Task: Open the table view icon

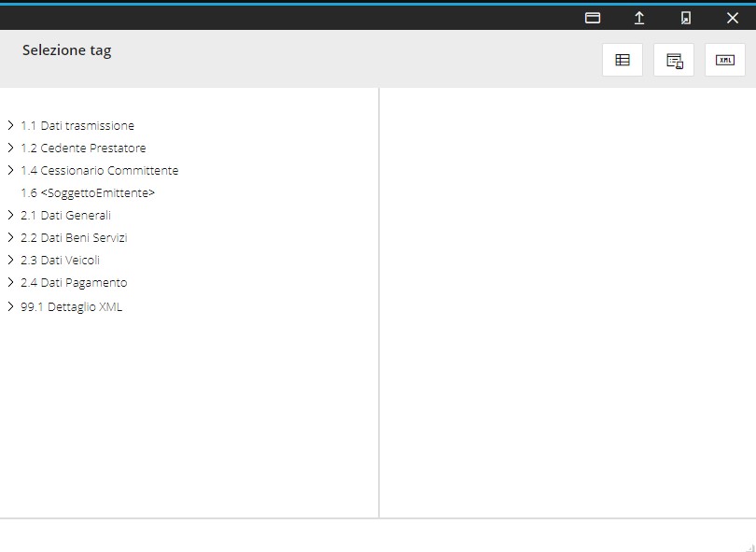Action: tap(623, 61)
